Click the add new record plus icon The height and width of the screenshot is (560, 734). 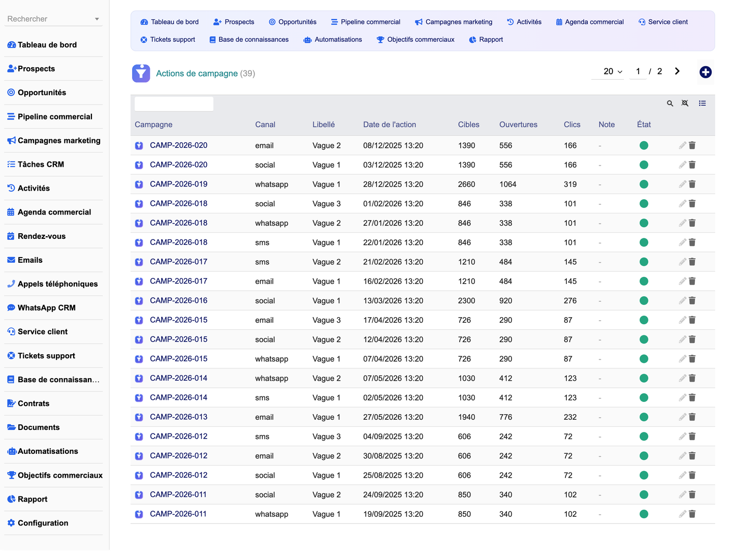pyautogui.click(x=705, y=72)
